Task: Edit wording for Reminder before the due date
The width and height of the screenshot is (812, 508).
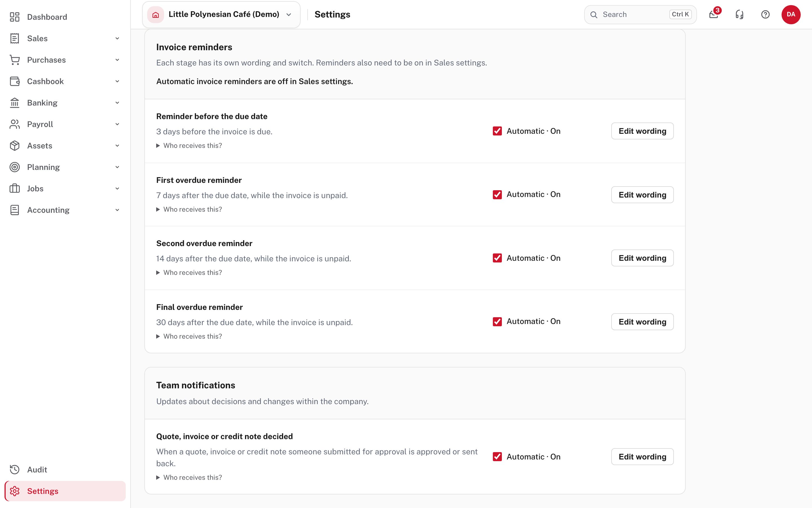Action: 642,131
